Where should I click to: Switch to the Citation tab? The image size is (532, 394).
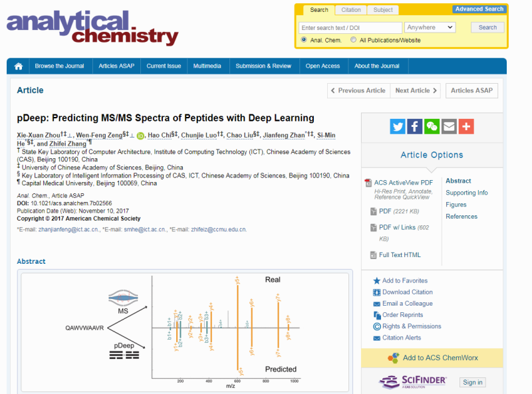pyautogui.click(x=351, y=10)
